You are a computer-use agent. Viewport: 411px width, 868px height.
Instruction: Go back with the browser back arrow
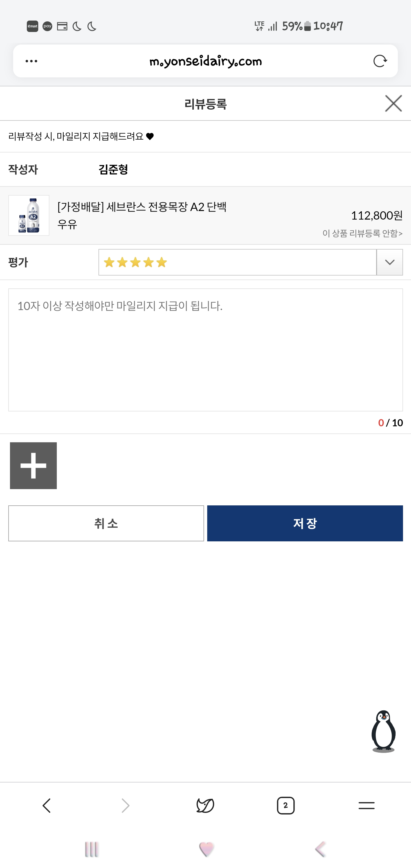(47, 806)
